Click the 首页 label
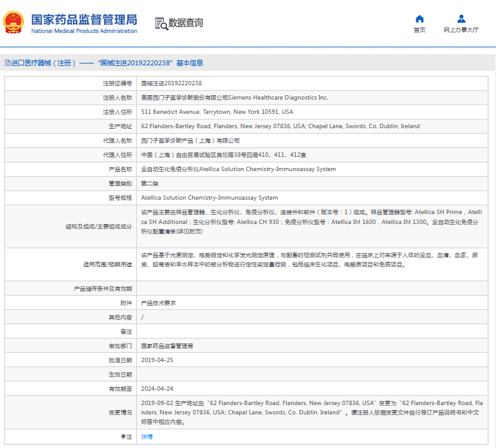 tap(419, 30)
